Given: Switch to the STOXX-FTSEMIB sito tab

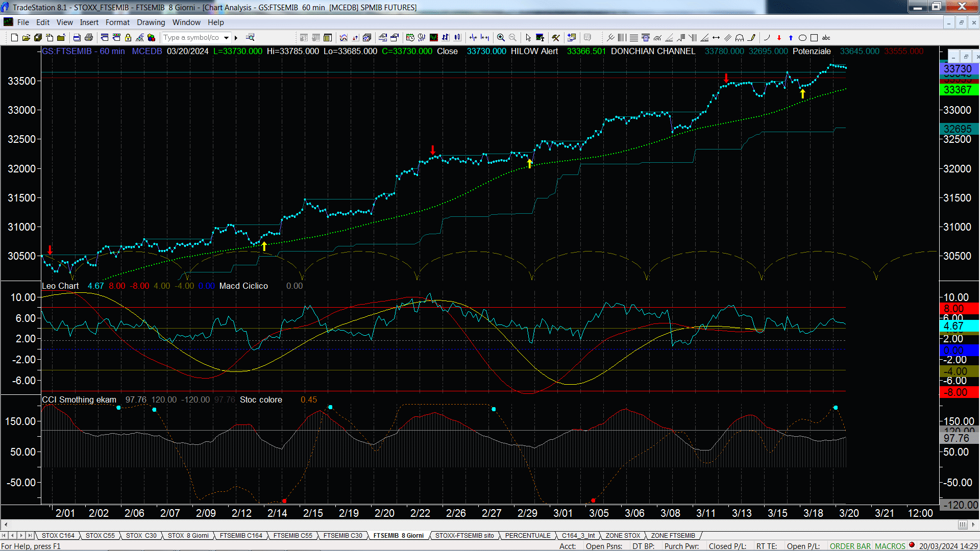Looking at the screenshot, I should (x=464, y=536).
